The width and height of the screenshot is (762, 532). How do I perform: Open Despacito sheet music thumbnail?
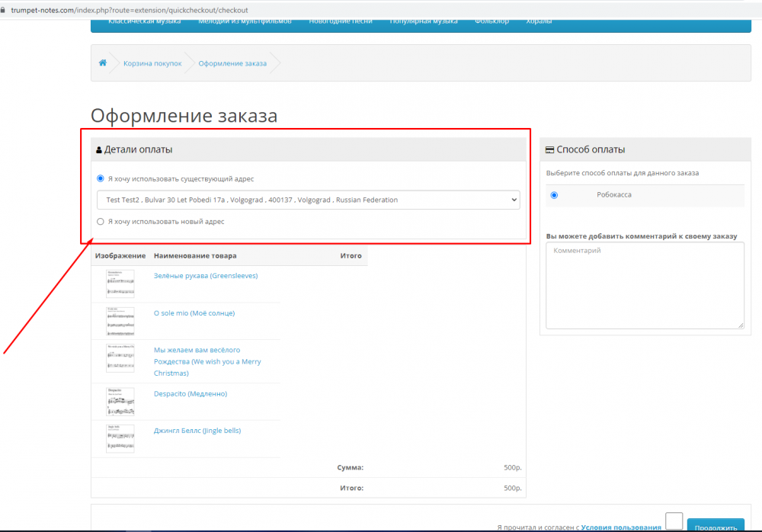tap(120, 402)
